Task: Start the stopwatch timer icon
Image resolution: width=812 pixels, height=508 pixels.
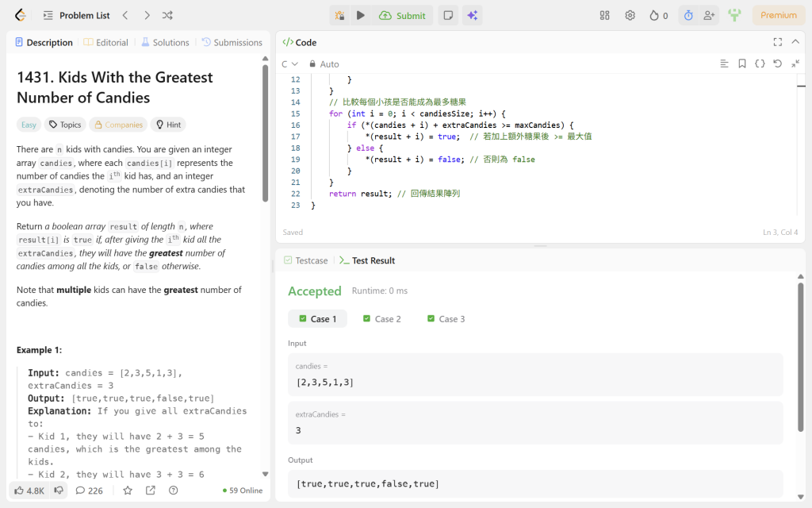Action: pos(688,16)
